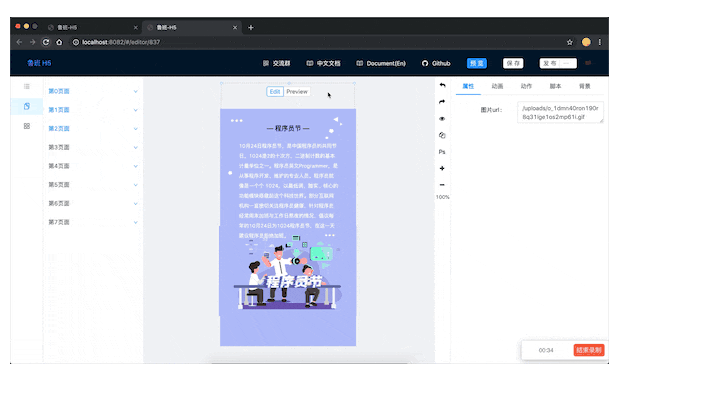Click the 图片url input field

pos(560,112)
